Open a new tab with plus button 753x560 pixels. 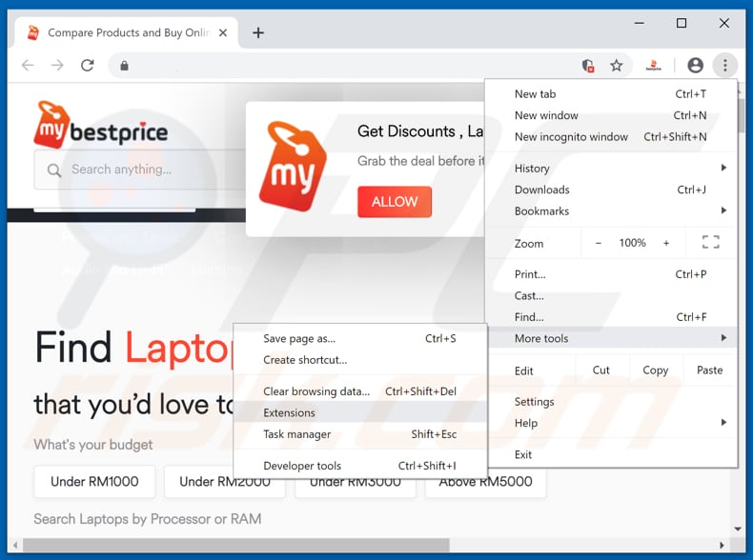[x=258, y=32]
